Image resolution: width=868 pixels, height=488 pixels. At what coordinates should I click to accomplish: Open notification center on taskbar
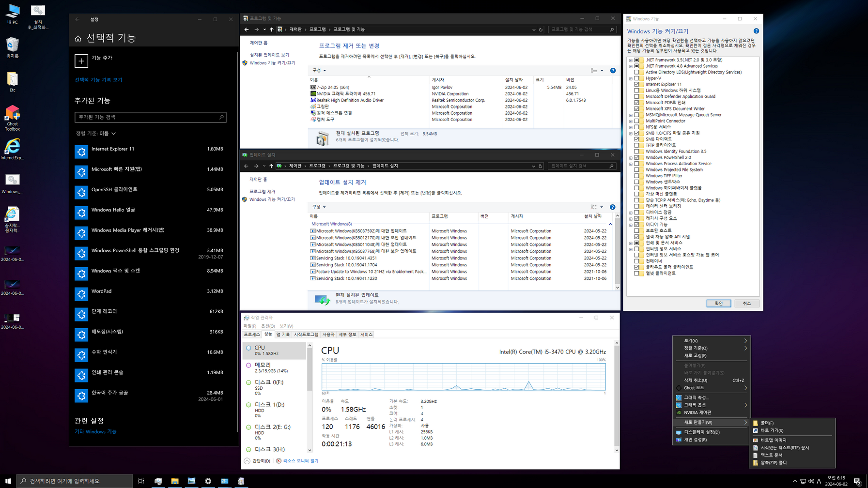pyautogui.click(x=857, y=481)
